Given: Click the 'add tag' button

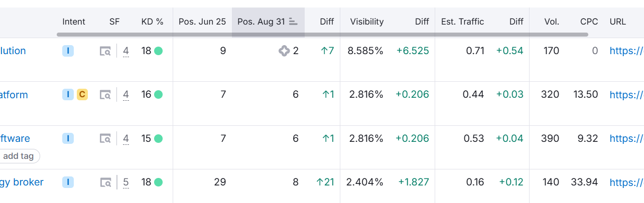Looking at the screenshot, I should click(x=19, y=156).
